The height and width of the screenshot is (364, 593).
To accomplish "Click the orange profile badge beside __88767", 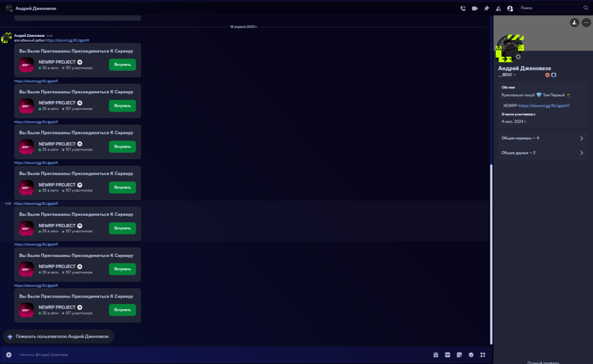I will [x=547, y=75].
